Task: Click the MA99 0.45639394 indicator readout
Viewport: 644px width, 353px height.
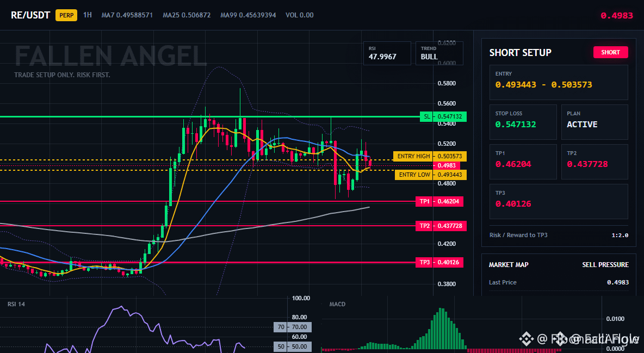Action: point(248,15)
